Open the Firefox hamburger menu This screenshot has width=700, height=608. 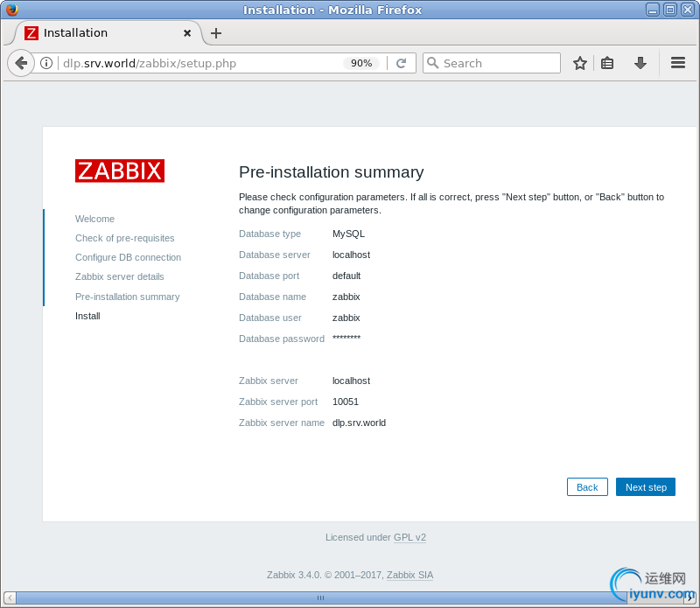[677, 63]
